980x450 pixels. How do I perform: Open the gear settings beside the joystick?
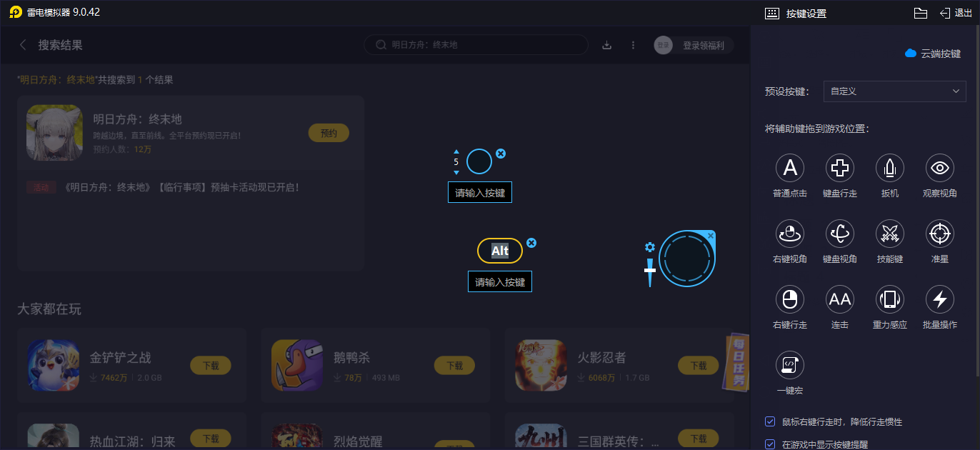[x=649, y=247]
